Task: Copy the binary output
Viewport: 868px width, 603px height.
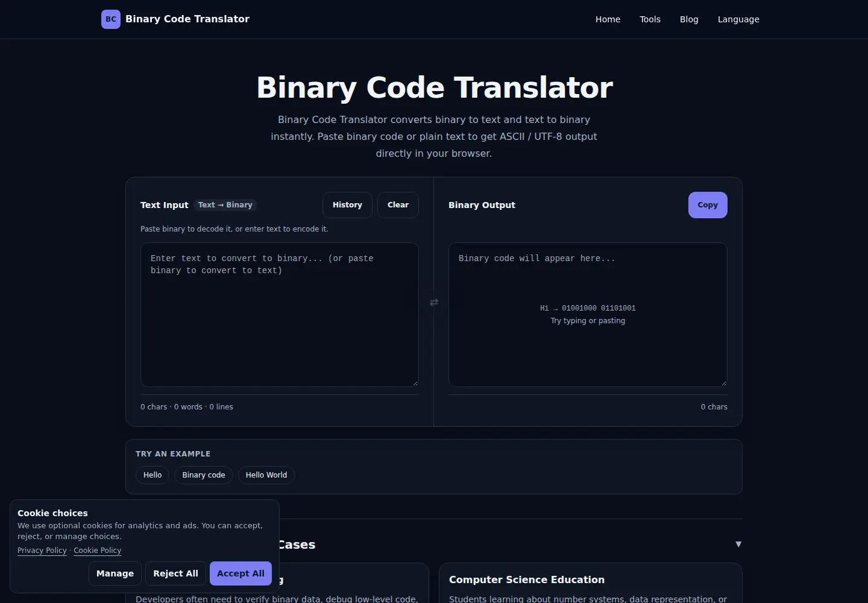Action: (x=708, y=205)
